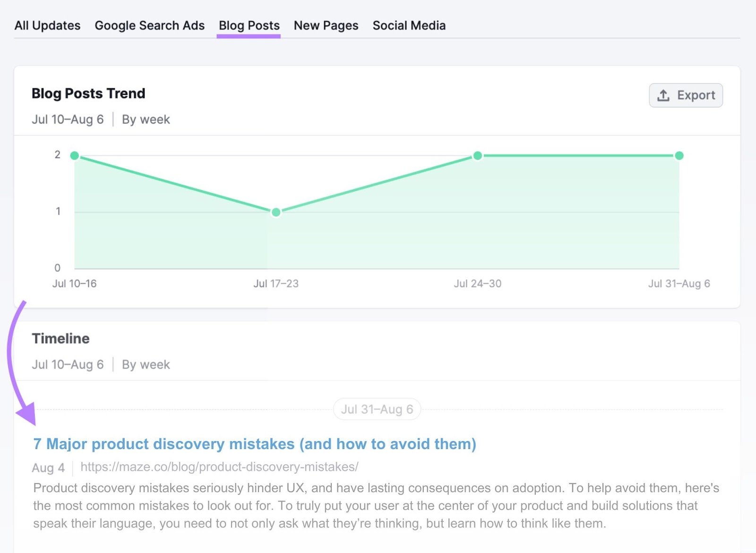Open the New Pages tab
This screenshot has height=553, width=756.
click(326, 26)
